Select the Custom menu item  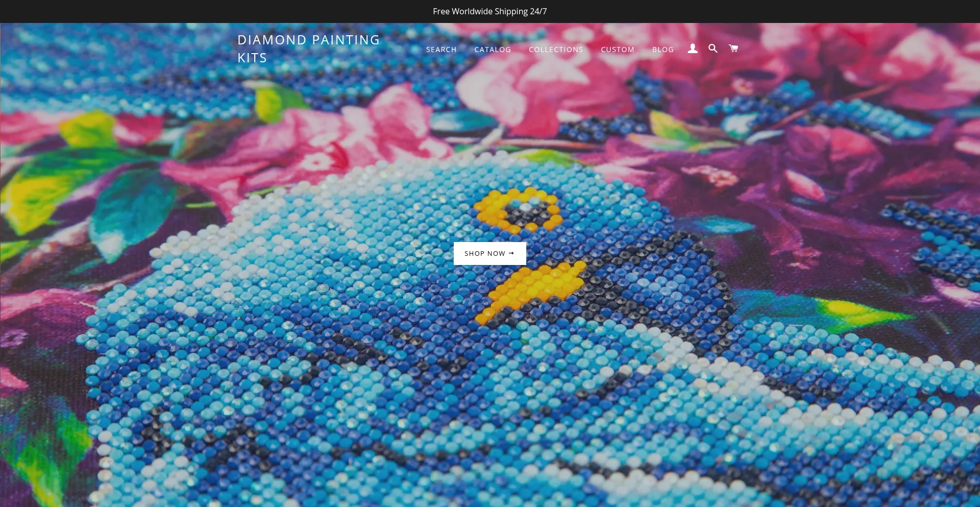[618, 50]
